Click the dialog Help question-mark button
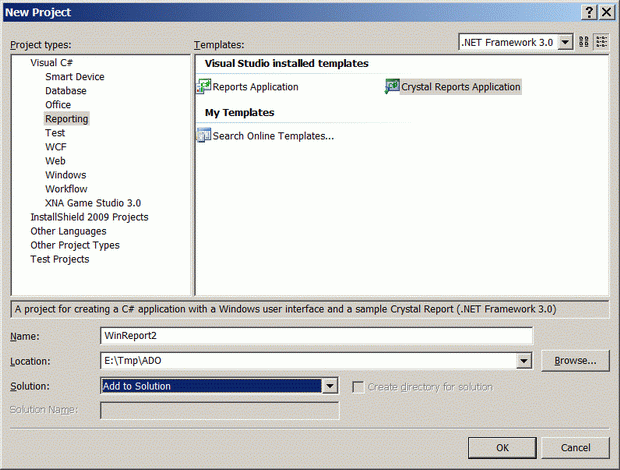 (589, 12)
